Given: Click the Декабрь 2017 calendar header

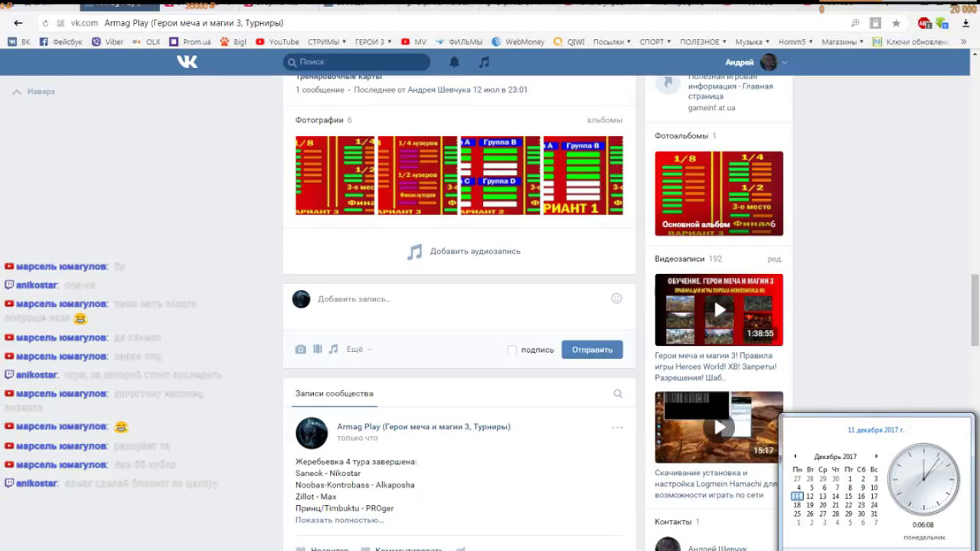Looking at the screenshot, I should pos(835,456).
